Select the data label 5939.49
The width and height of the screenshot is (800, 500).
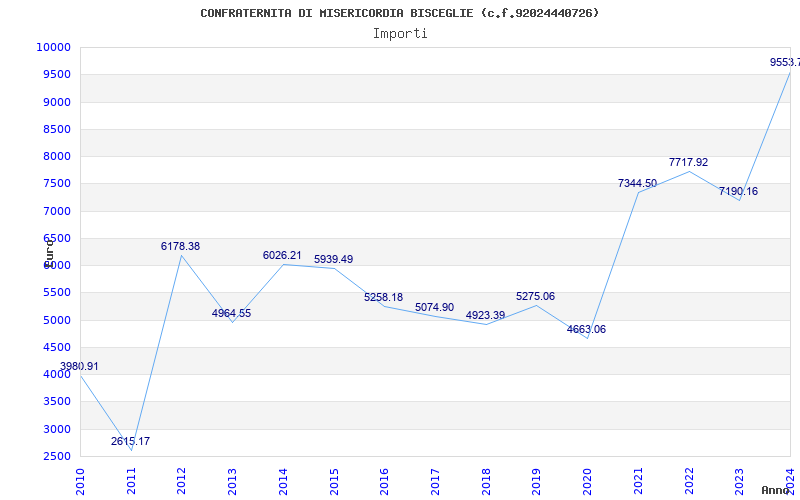[333, 259]
